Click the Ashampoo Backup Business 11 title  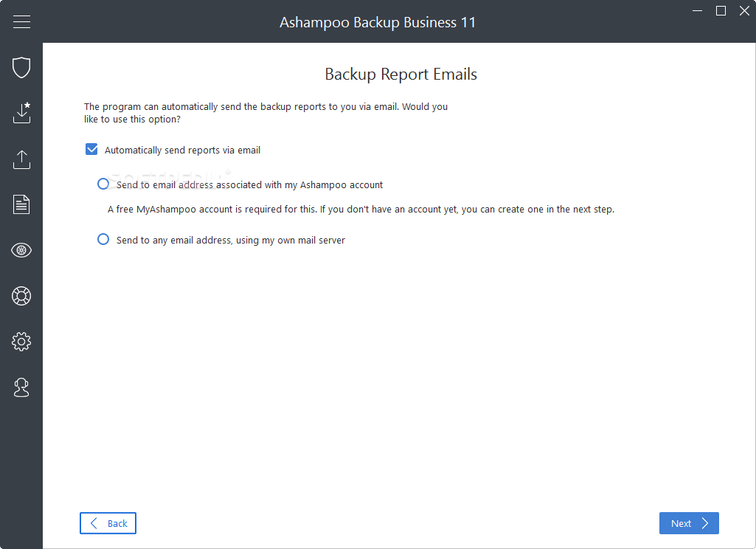378,22
